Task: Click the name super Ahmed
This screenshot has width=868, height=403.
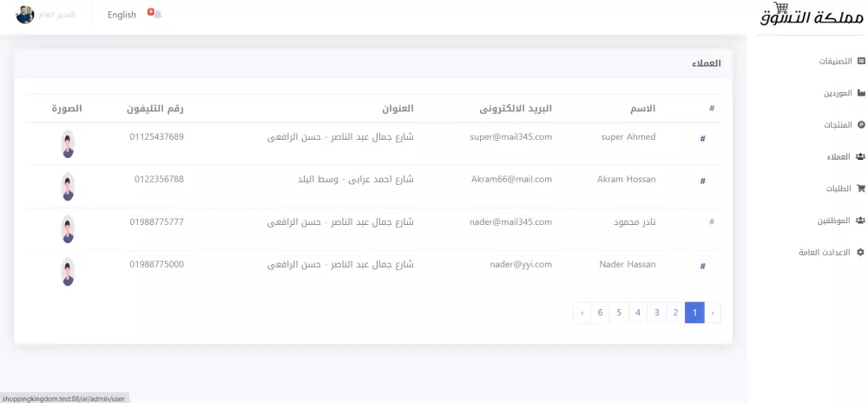Action: 628,136
